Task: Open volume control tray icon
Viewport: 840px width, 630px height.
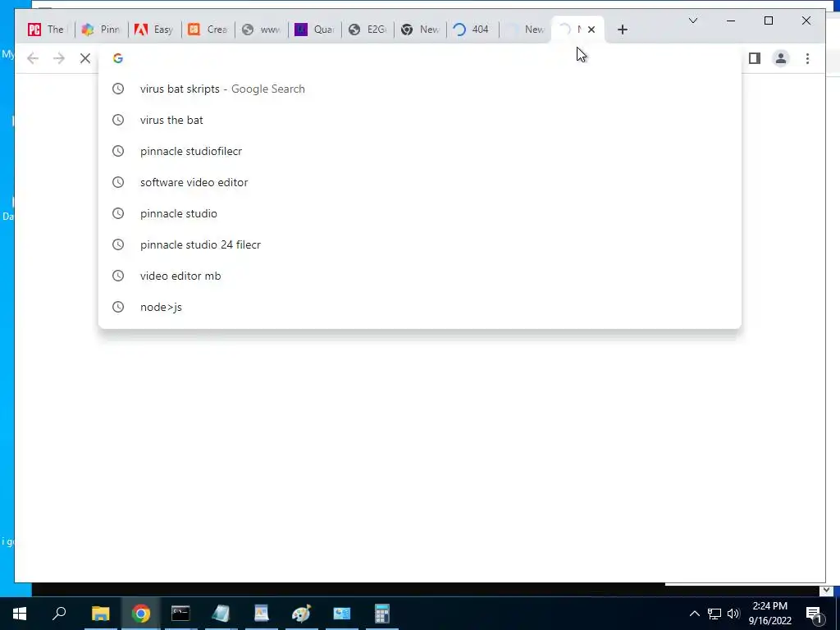Action: pos(733,614)
